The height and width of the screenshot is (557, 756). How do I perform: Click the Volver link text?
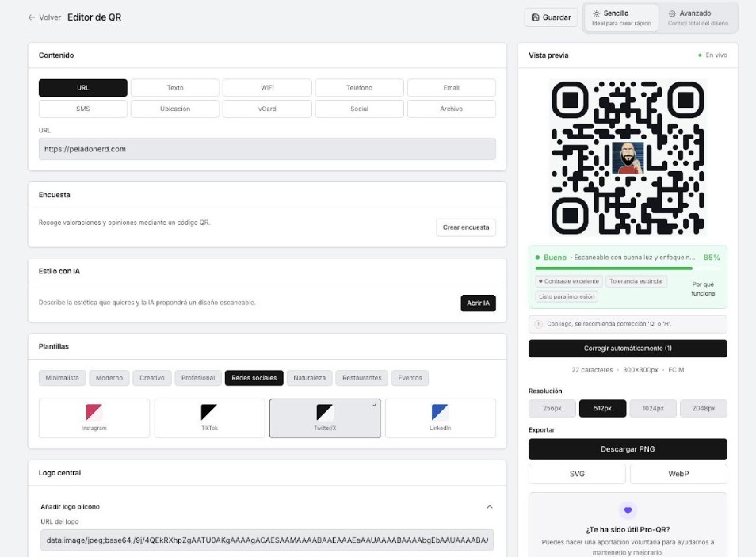[50, 17]
